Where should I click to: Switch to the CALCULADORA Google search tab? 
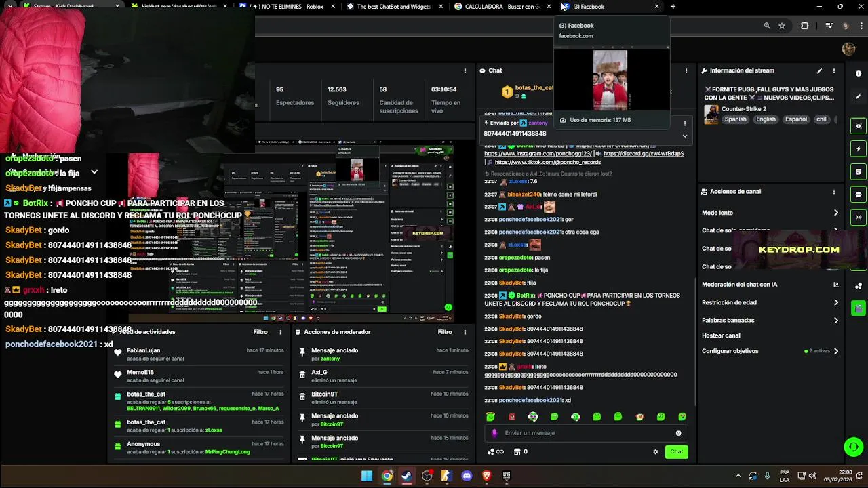(501, 7)
